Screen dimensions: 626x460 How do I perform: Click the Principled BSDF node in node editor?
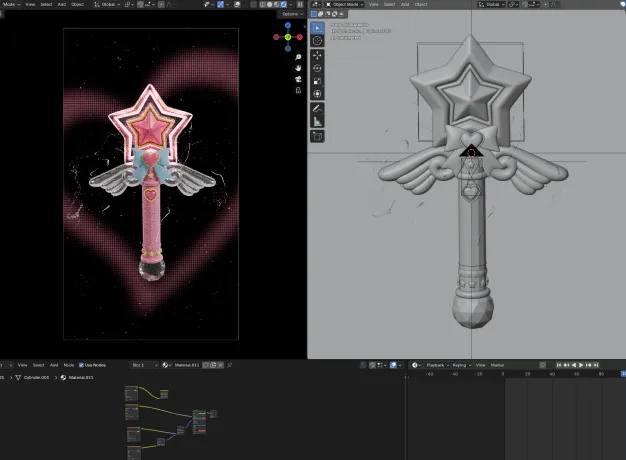click(x=199, y=422)
